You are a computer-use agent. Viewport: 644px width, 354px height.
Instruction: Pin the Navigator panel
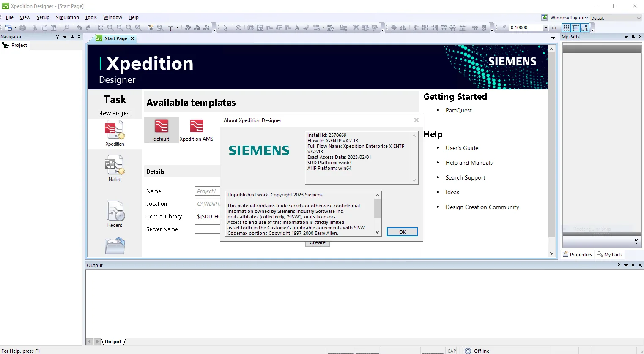click(x=72, y=37)
